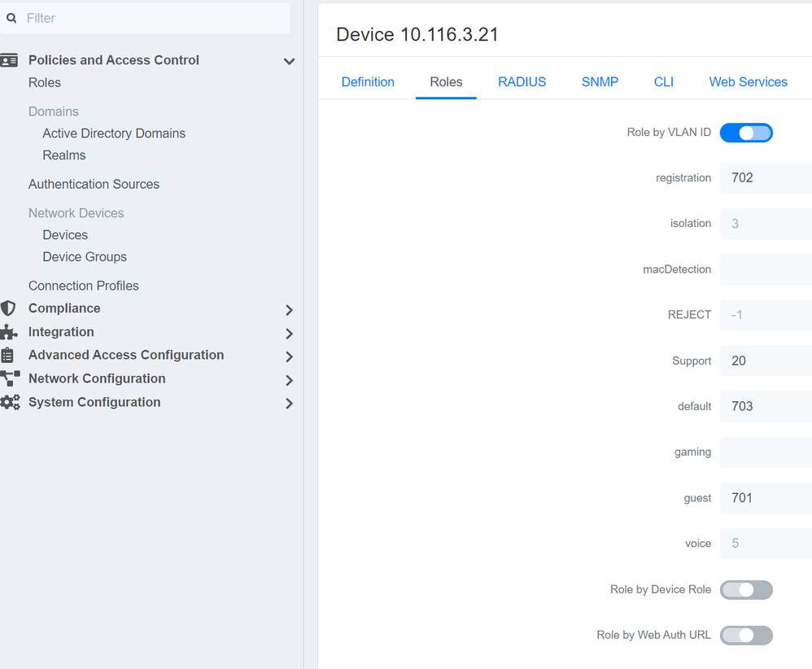Go to Connection Profiles
This screenshot has width=812, height=669.
(84, 286)
